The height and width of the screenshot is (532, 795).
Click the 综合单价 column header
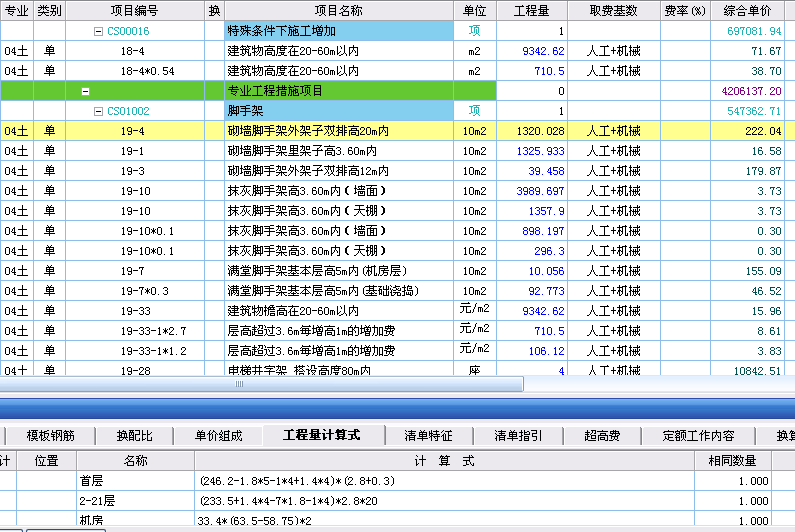[747, 11]
